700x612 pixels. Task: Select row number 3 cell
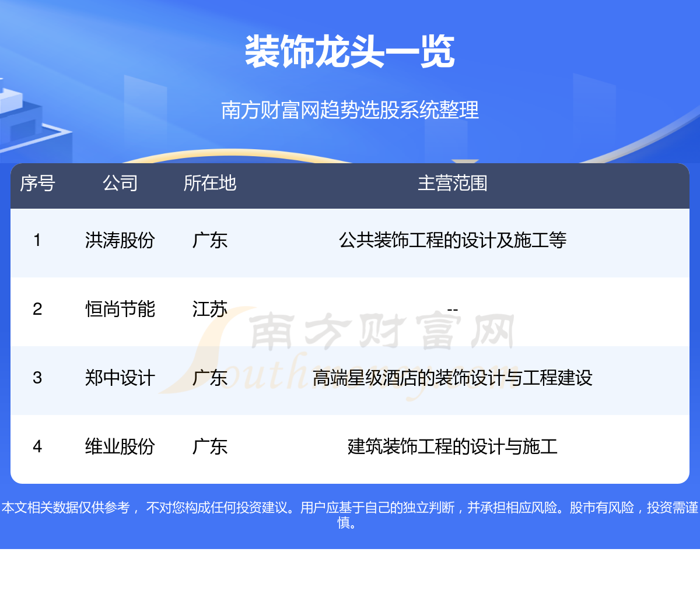point(37,378)
